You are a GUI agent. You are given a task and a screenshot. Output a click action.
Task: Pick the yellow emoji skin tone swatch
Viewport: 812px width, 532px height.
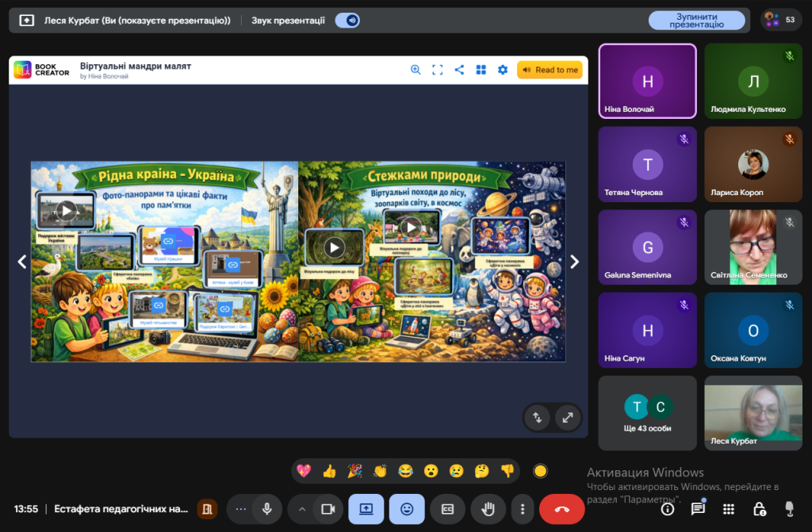click(x=540, y=471)
